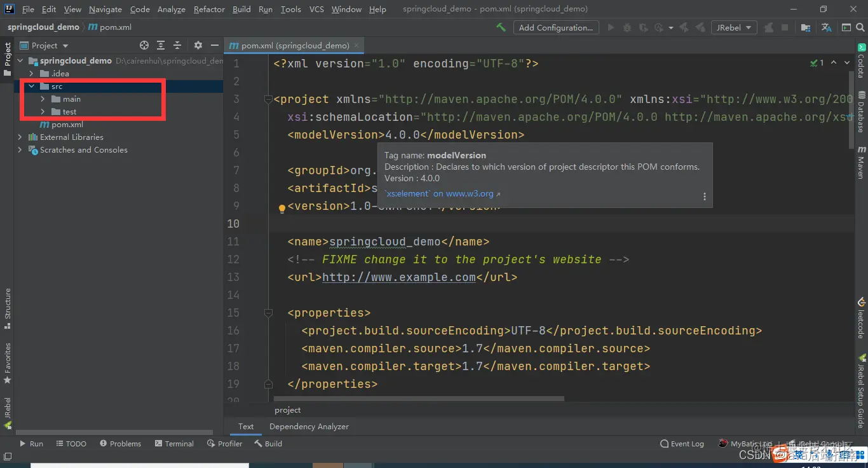Expand the main folder in project tree
Screen dimensions: 868x468
[43, 99]
